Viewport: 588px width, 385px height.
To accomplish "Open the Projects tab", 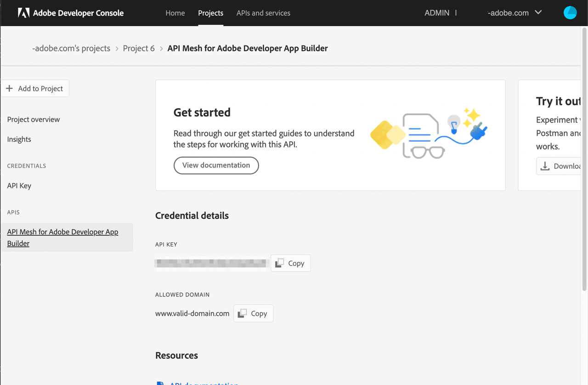I will click(211, 13).
